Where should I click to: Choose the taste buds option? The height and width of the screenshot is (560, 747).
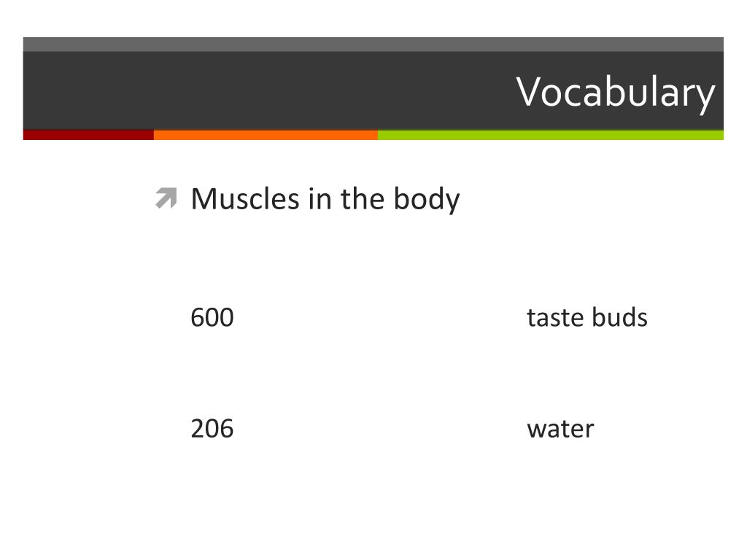pos(587,317)
